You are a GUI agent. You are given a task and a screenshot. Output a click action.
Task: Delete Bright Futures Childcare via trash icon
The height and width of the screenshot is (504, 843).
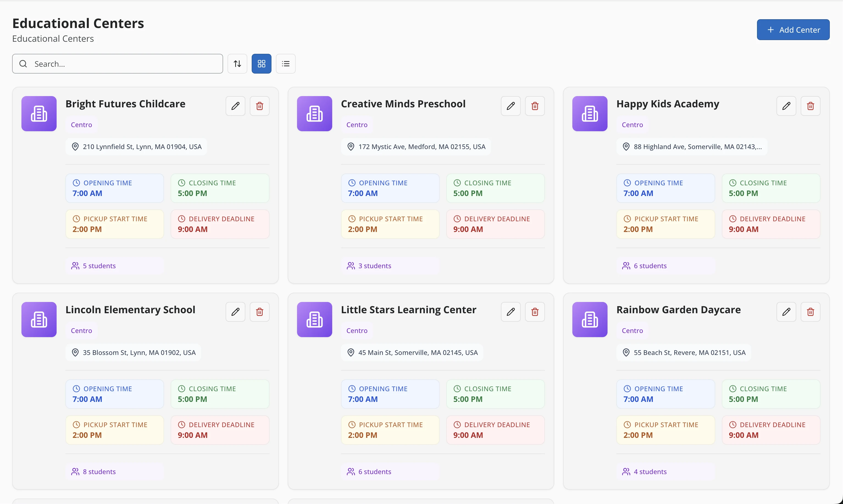coord(260,106)
